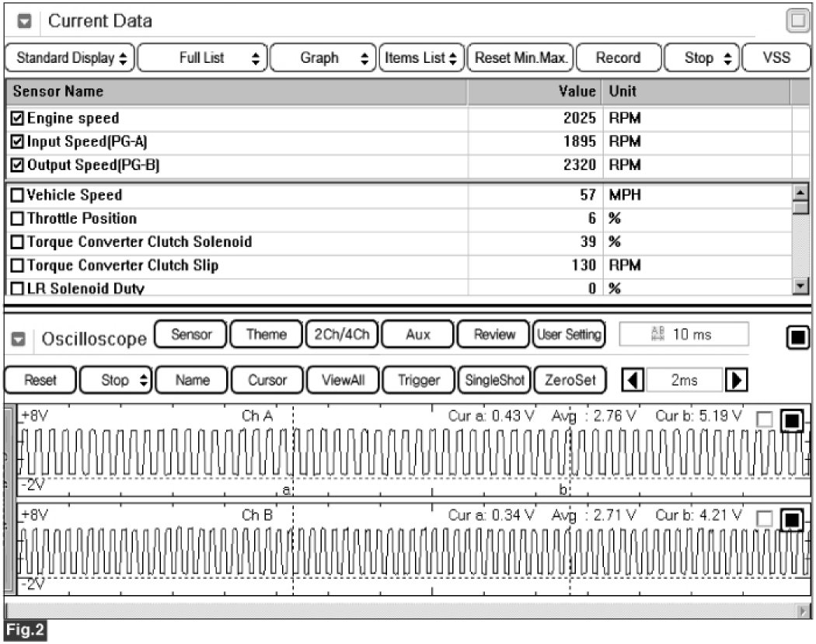Decrease time base with left arrow
This screenshot has width=816, height=644.
pyautogui.click(x=634, y=381)
